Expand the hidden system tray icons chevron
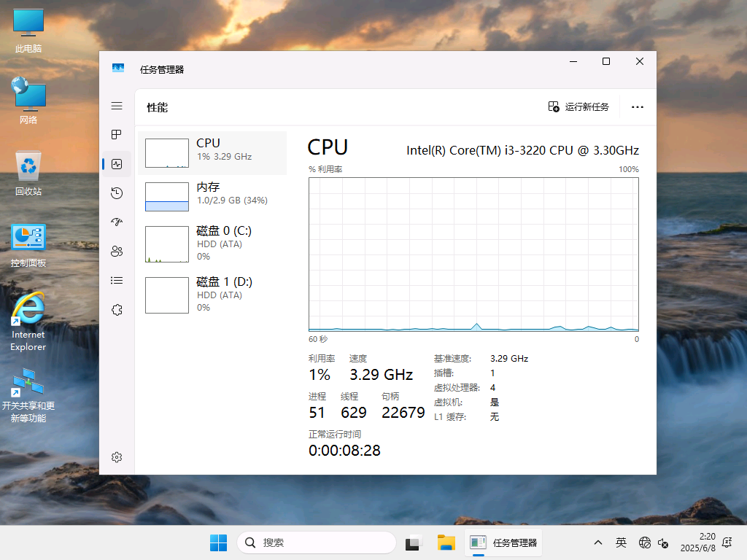This screenshot has width=747, height=560. pos(598,542)
